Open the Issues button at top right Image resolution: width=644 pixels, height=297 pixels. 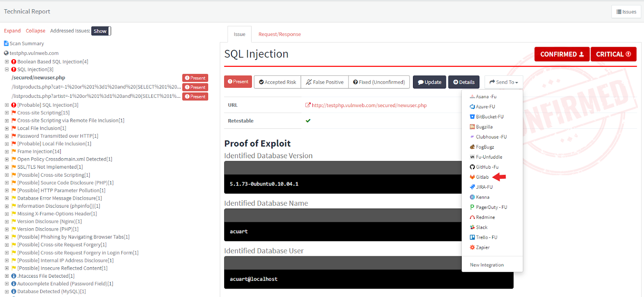click(x=626, y=12)
